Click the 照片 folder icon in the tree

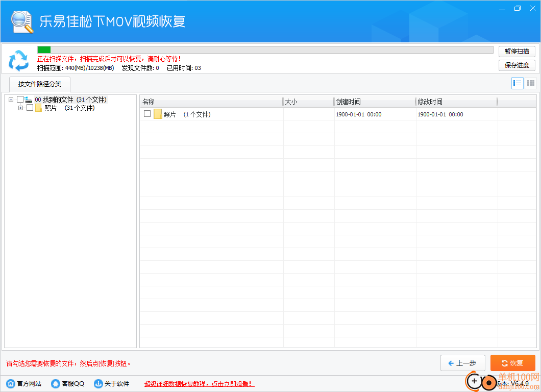(38, 108)
